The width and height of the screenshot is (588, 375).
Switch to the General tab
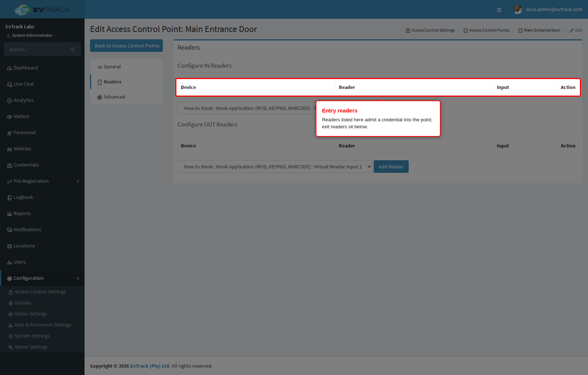pyautogui.click(x=126, y=67)
